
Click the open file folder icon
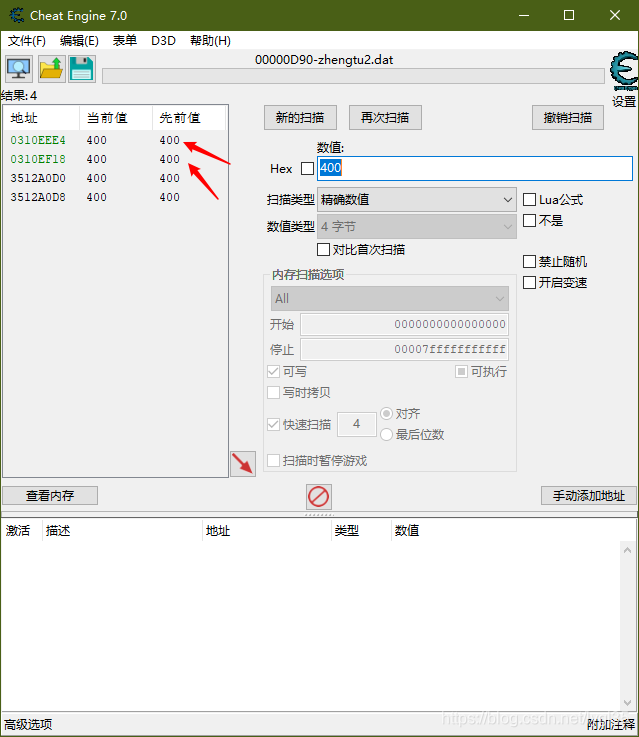(x=51, y=69)
